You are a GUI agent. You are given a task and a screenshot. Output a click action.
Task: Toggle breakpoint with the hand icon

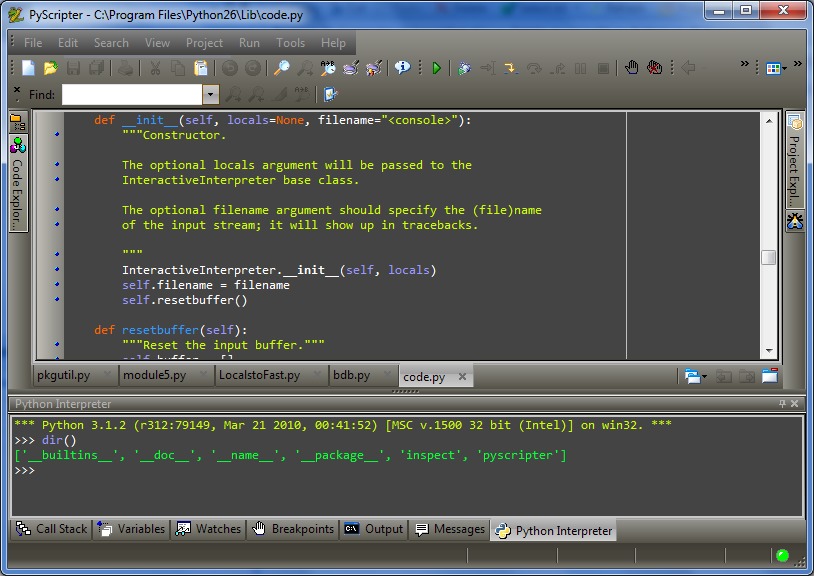pyautogui.click(x=631, y=68)
